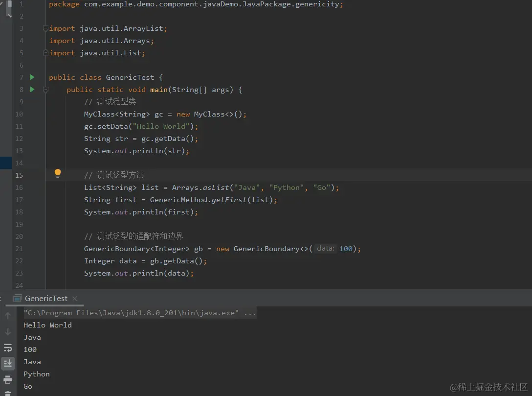Collapse the imports fold marker at line 3

pos(45,28)
